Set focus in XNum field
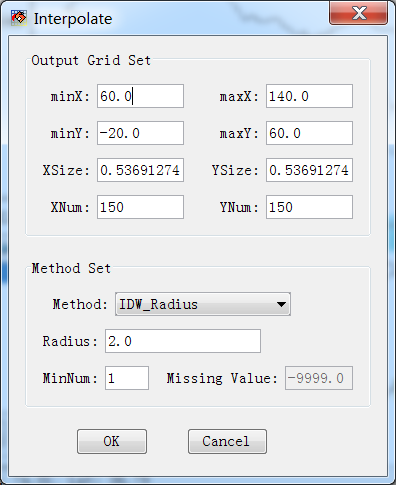Viewport: 396px width, 485px height. point(140,207)
